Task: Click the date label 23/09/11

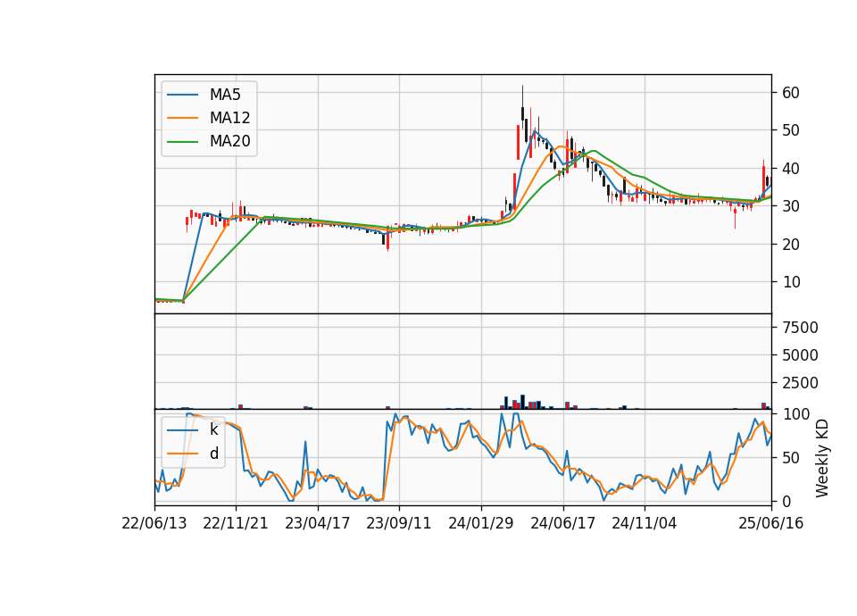Action: (x=398, y=523)
